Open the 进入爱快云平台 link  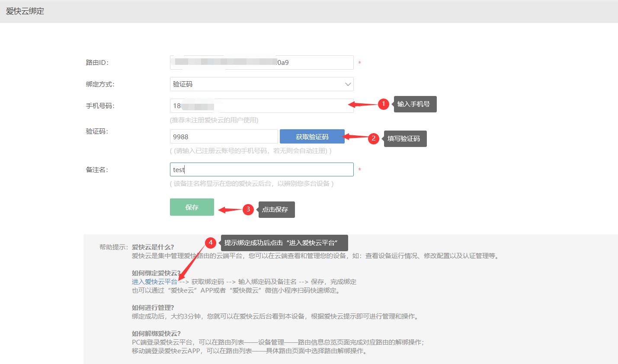click(154, 281)
